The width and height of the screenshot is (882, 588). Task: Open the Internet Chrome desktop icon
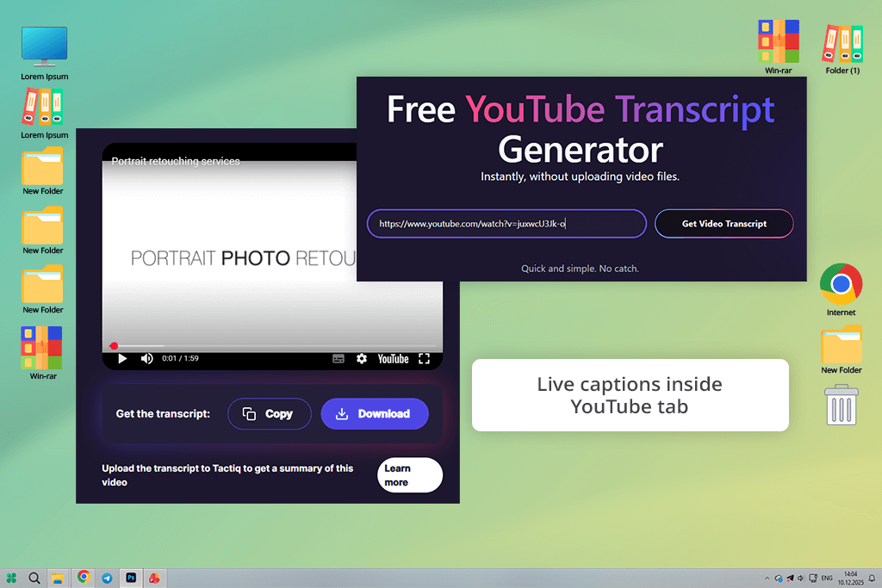(x=841, y=289)
